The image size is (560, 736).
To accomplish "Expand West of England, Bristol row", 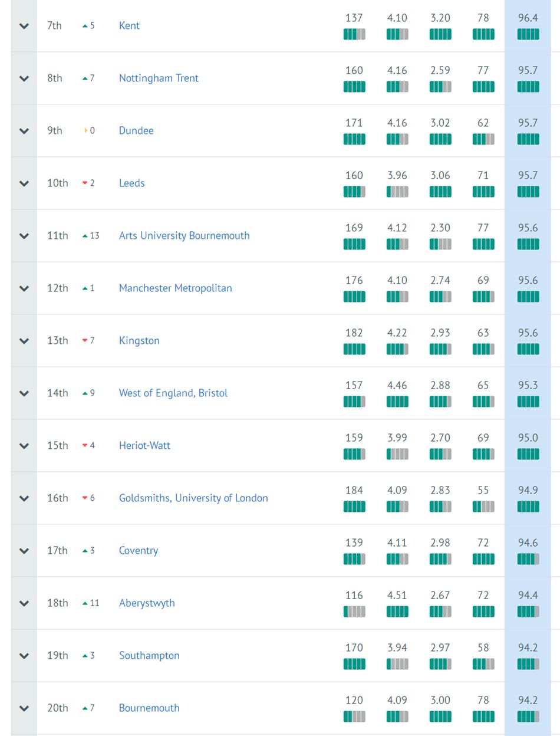I will pos(24,393).
